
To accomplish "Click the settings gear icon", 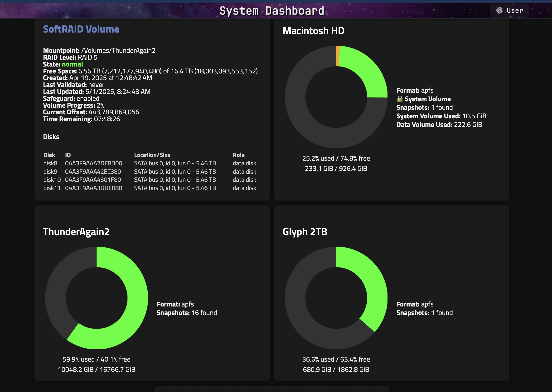I will click(x=499, y=10).
